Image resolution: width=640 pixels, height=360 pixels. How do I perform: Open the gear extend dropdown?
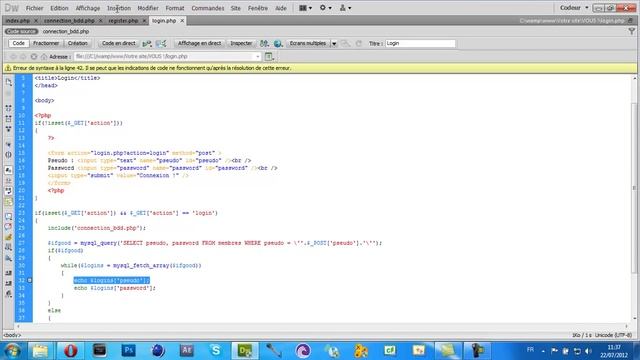click(x=325, y=8)
